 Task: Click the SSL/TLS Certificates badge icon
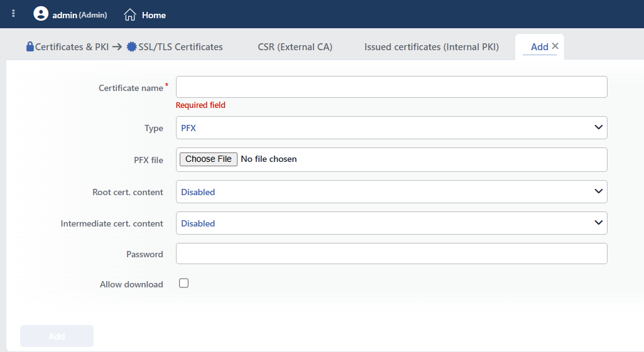click(131, 47)
